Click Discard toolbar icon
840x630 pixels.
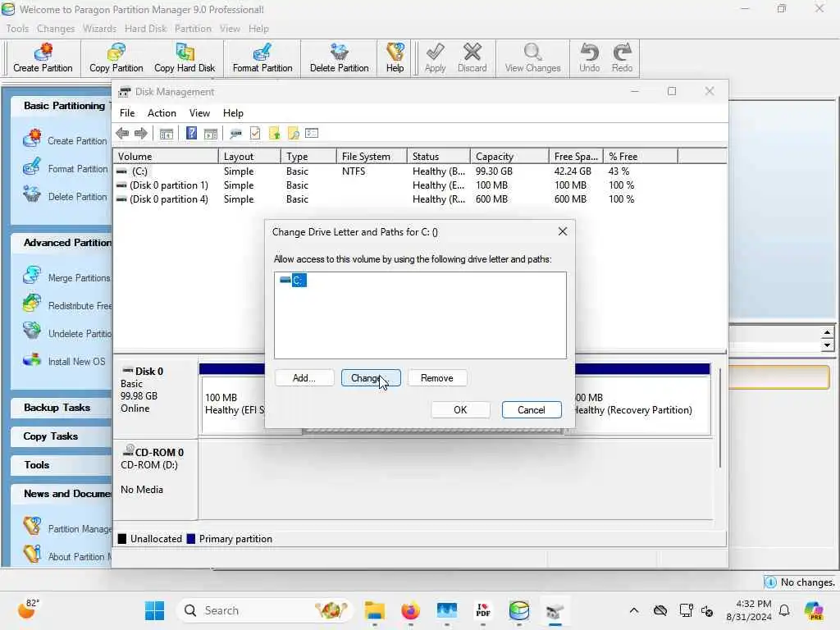[472, 58]
